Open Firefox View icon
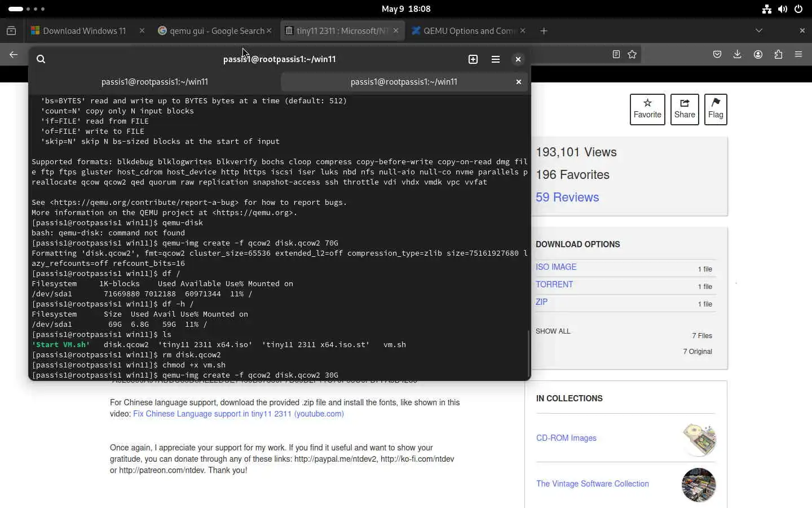The image size is (812, 508). (x=11, y=31)
